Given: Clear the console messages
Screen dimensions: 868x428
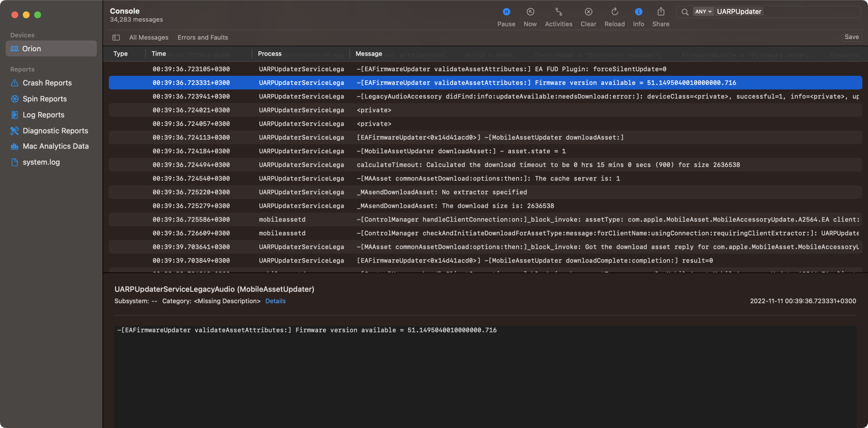Looking at the screenshot, I should [588, 12].
